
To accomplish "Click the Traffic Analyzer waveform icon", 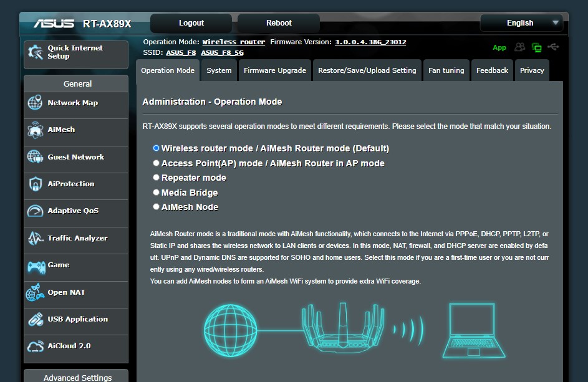I will coord(36,238).
